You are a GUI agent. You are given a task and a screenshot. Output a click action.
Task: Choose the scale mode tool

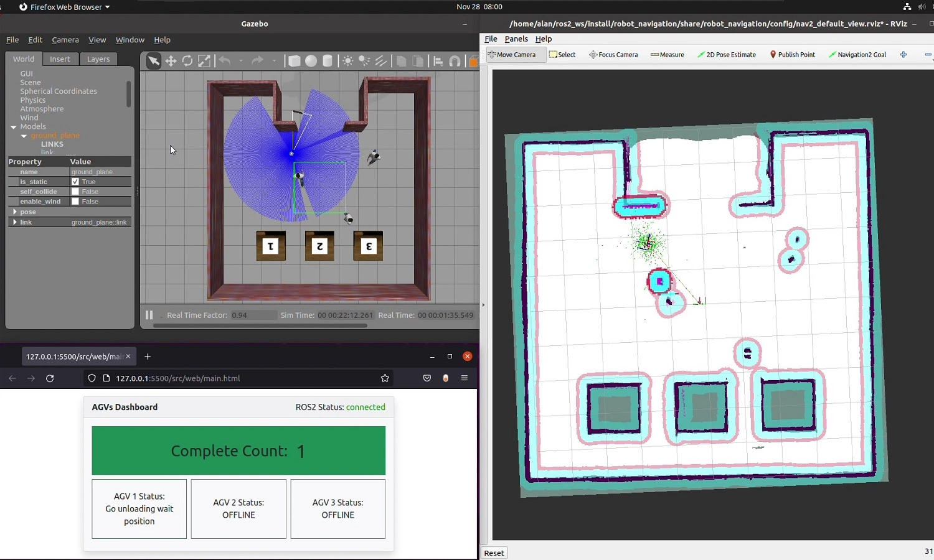tap(204, 61)
